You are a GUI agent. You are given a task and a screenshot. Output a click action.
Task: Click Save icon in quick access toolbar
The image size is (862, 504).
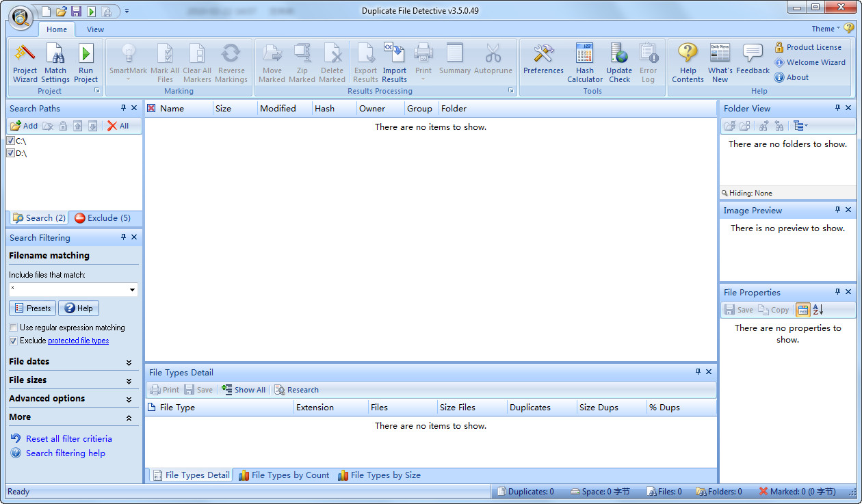tap(76, 12)
